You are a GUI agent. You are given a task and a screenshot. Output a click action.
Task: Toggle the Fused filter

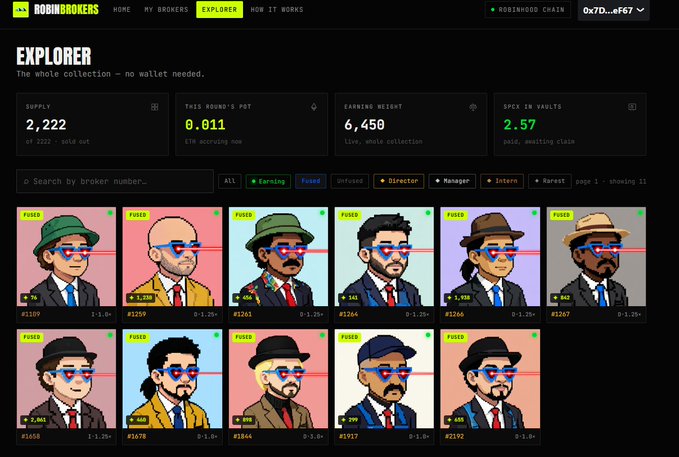pos(310,181)
